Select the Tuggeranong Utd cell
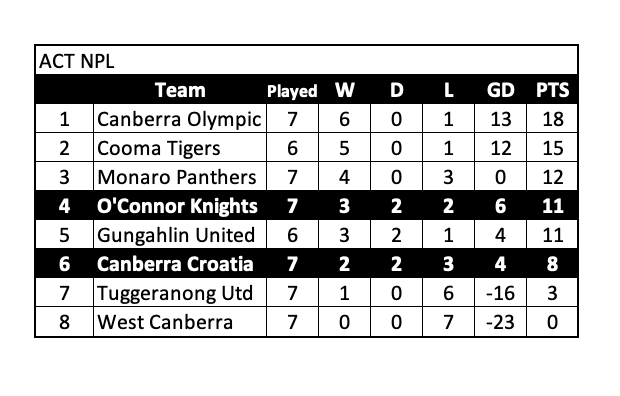The width and height of the screenshot is (620, 396). pyautogui.click(x=180, y=293)
